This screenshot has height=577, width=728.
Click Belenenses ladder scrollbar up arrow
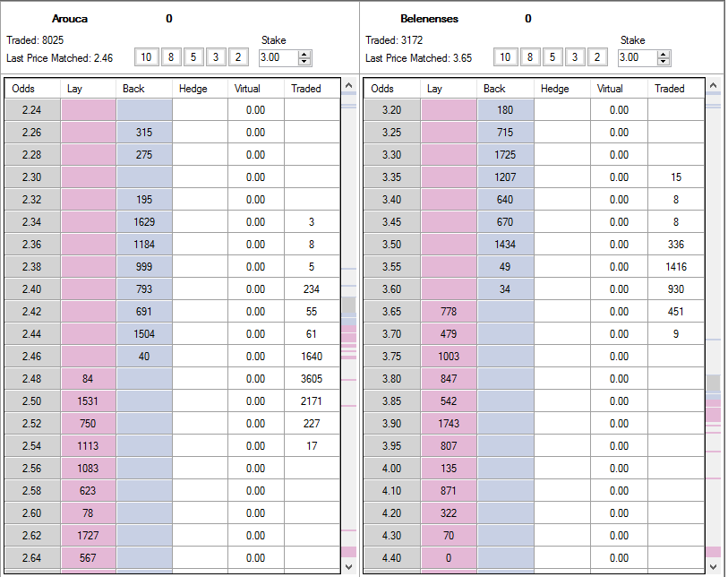[713, 85]
